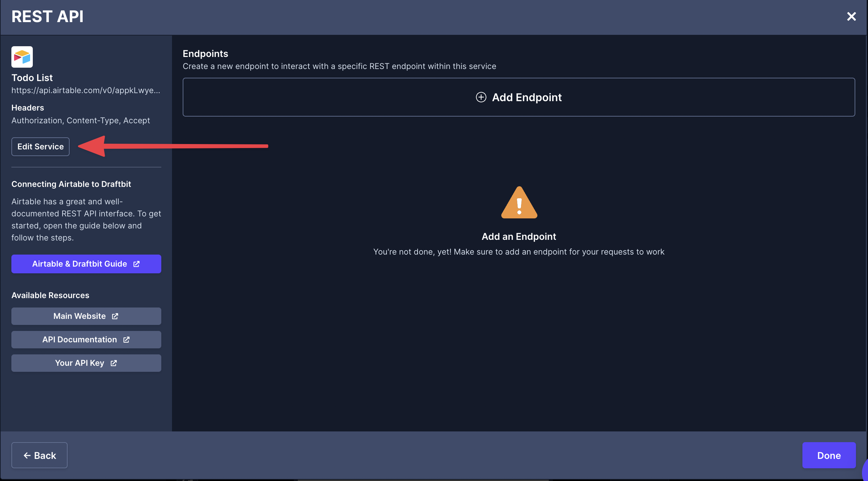Open the Airtable & Draftbit Guide
The height and width of the screenshot is (481, 868).
coord(86,264)
